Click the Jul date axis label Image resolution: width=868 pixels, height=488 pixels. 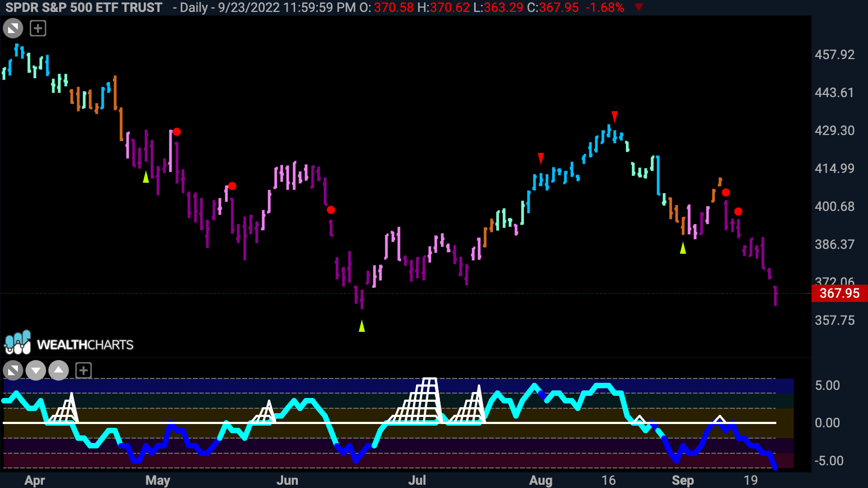(417, 480)
